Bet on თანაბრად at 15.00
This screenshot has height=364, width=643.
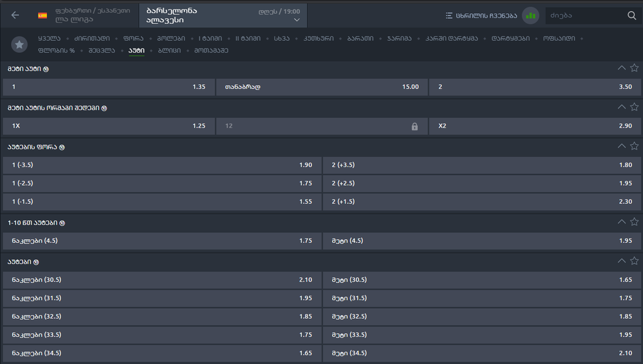tap(322, 87)
